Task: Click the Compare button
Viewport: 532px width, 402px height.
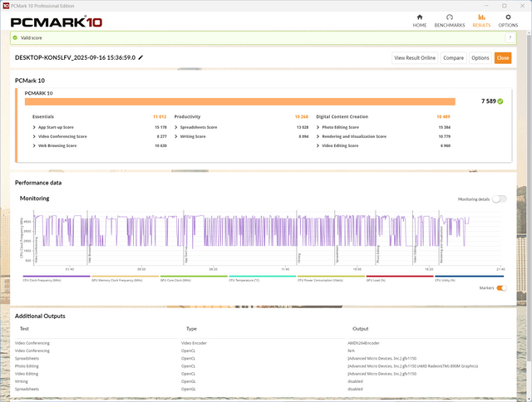Action: [x=453, y=58]
